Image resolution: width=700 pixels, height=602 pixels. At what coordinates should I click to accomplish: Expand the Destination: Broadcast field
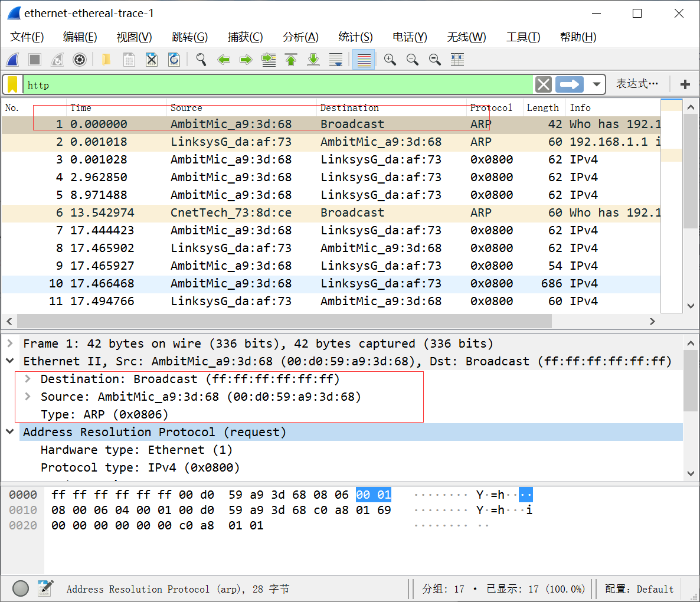[x=28, y=379]
